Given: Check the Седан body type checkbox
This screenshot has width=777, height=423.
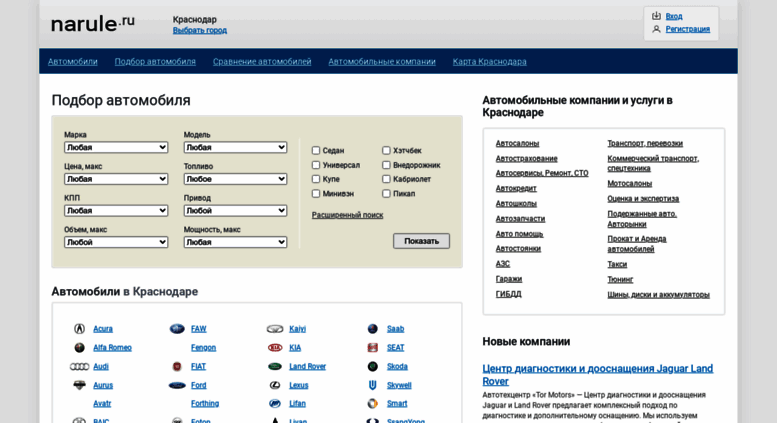Looking at the screenshot, I should [x=316, y=151].
